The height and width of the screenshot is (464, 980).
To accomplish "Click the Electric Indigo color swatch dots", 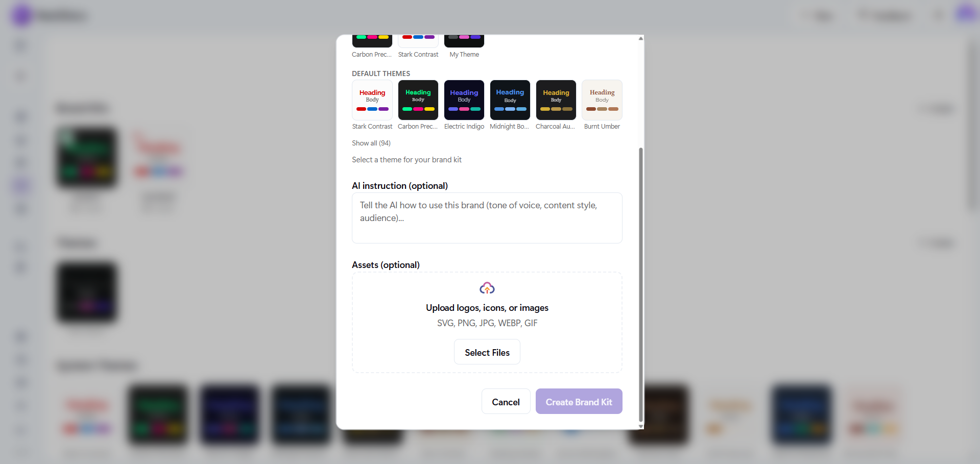I will [464, 109].
